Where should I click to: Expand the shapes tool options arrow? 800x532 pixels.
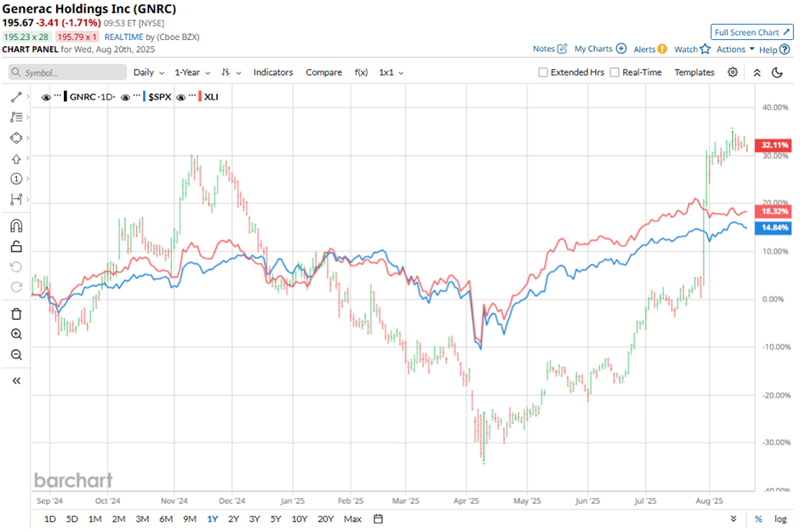tap(27, 138)
